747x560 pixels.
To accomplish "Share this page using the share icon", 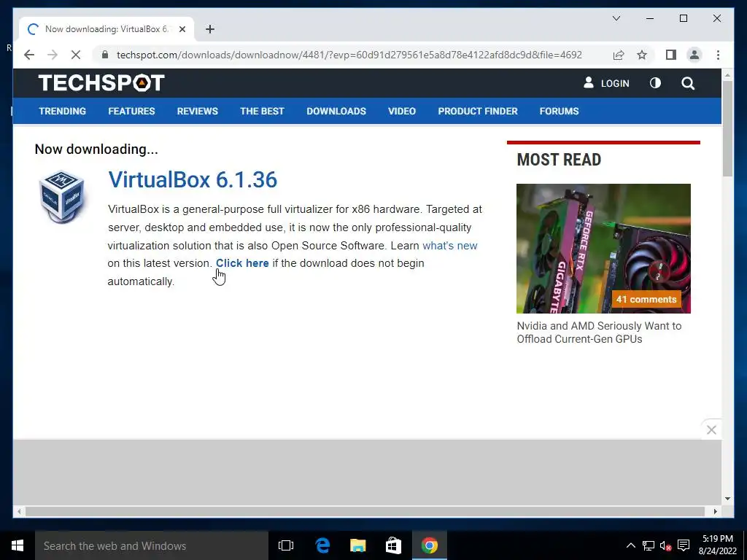I will coord(619,55).
